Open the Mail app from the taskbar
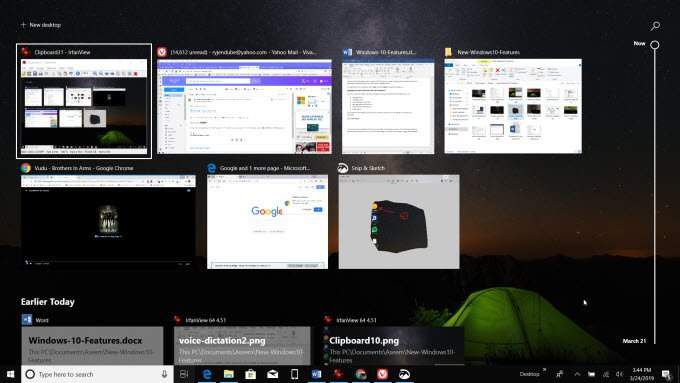Screen dimensions: 680x383 [272, 374]
